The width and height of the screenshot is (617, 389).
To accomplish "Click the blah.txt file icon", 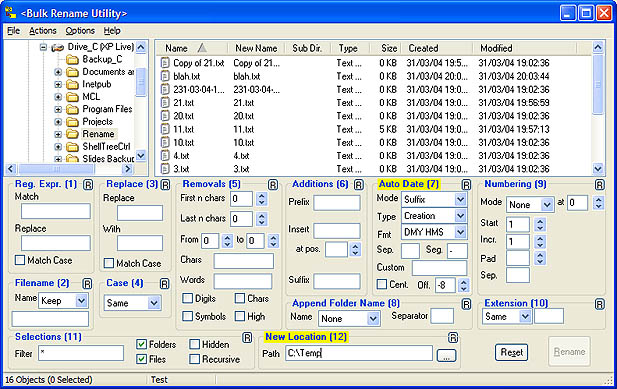I will coord(165,76).
